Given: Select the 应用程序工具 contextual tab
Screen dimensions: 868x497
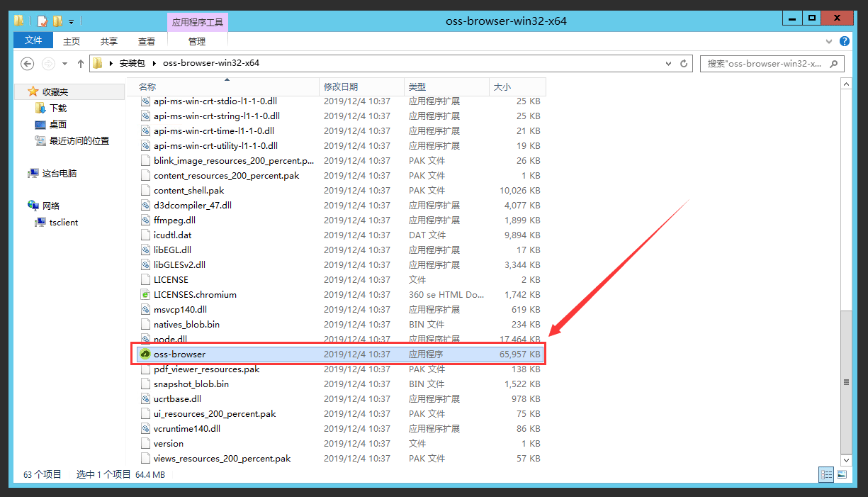Looking at the screenshot, I should (x=198, y=22).
